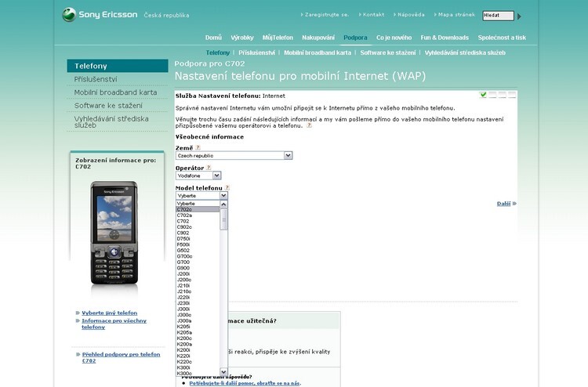Click Vyberte jiný telefon link

click(x=110, y=313)
